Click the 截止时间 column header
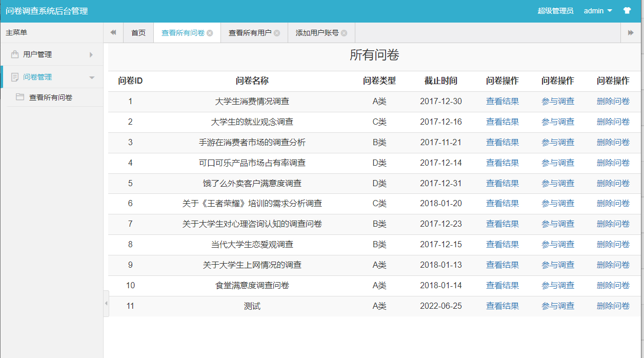 point(441,81)
